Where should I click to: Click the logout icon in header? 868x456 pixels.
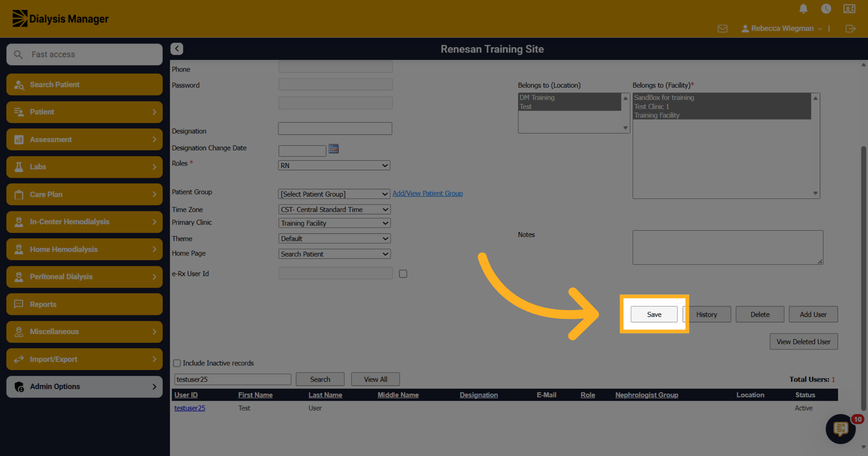[850, 29]
